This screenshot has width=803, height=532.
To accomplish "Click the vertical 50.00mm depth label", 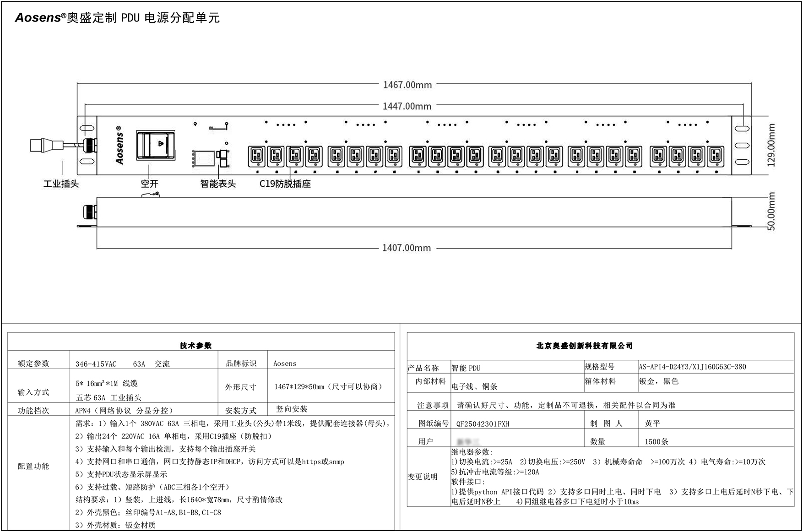I will (x=771, y=212).
